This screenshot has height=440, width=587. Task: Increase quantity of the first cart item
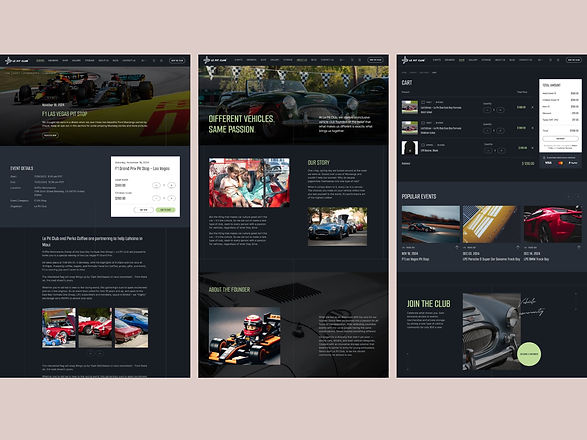[501, 110]
